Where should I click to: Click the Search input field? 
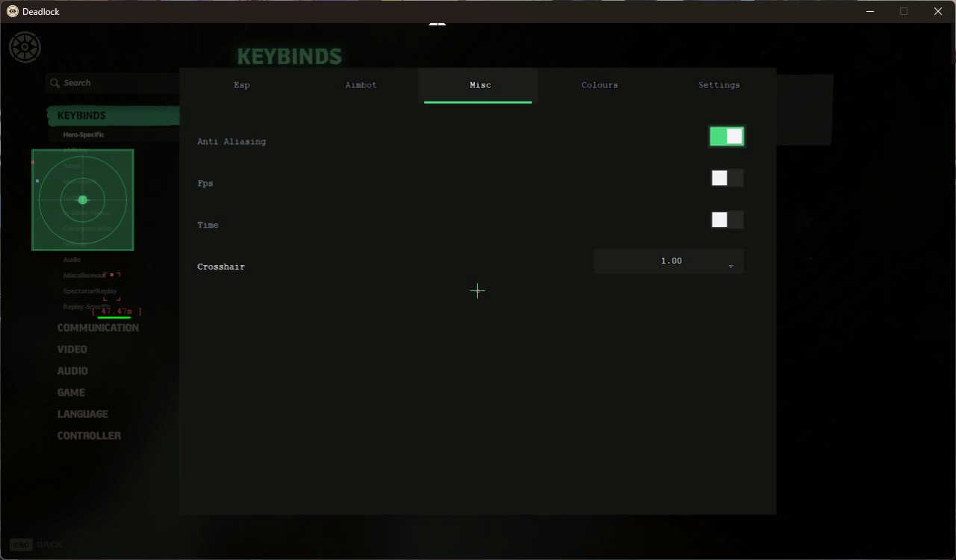(x=112, y=84)
